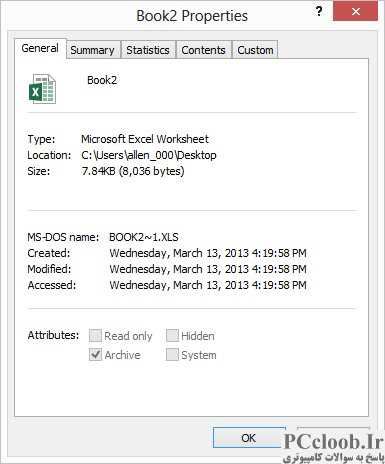Toggle the System attribute checkbox
Image resolution: width=385 pixels, height=464 pixels.
pos(172,355)
